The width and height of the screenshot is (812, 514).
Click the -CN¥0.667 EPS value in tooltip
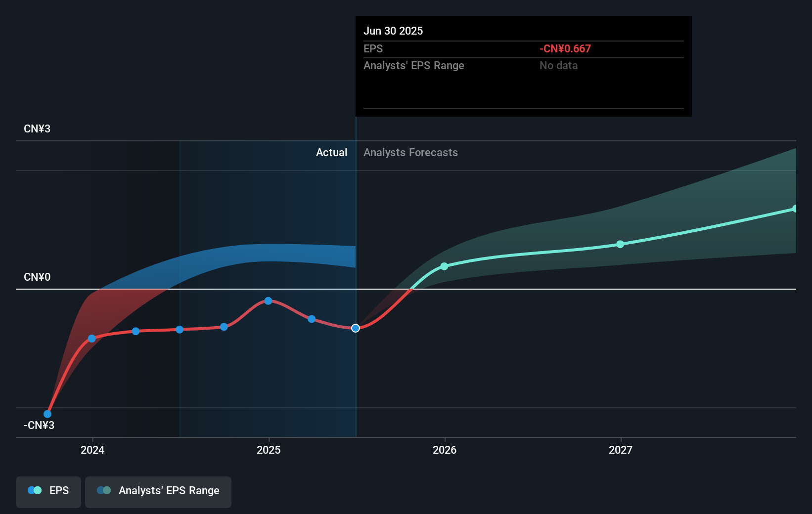[x=565, y=48]
